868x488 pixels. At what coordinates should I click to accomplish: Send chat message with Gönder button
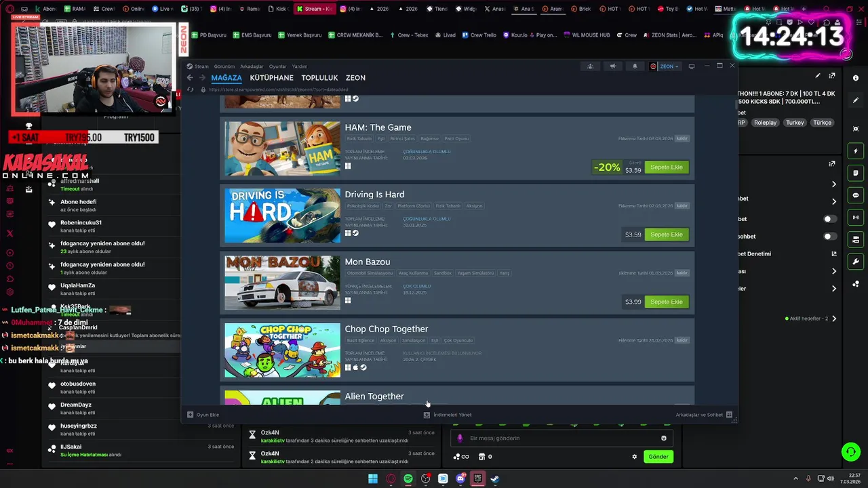point(658,457)
